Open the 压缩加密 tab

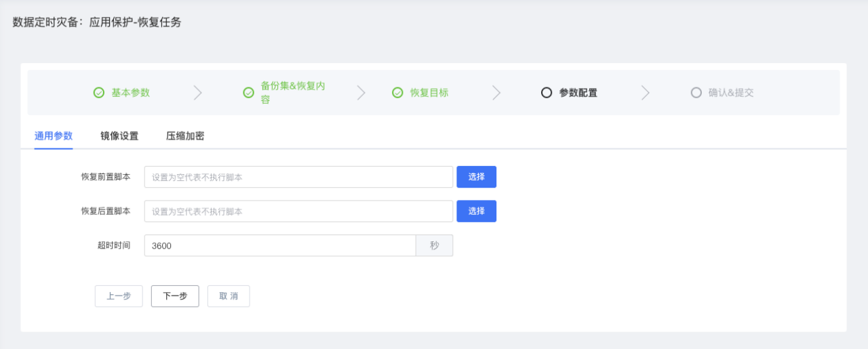185,136
